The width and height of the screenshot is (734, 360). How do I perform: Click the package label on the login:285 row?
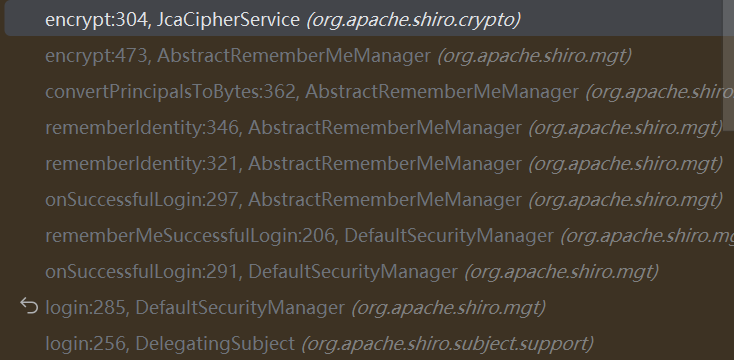click(x=448, y=308)
